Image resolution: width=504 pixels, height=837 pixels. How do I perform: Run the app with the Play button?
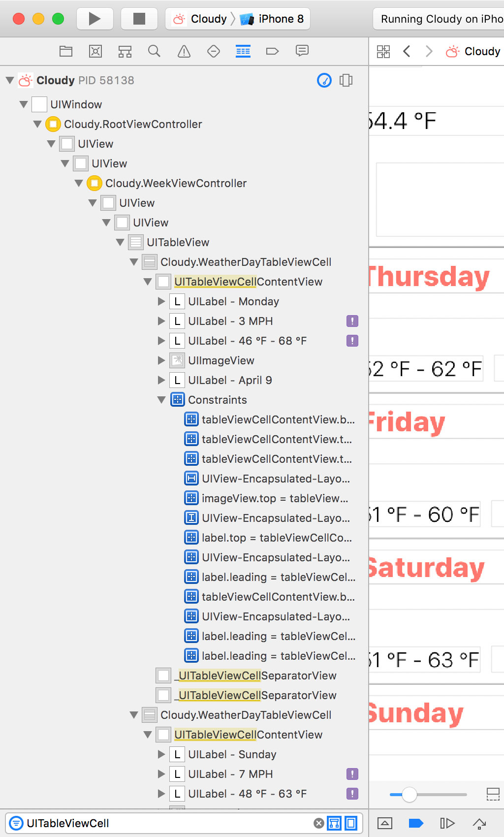pyautogui.click(x=94, y=19)
